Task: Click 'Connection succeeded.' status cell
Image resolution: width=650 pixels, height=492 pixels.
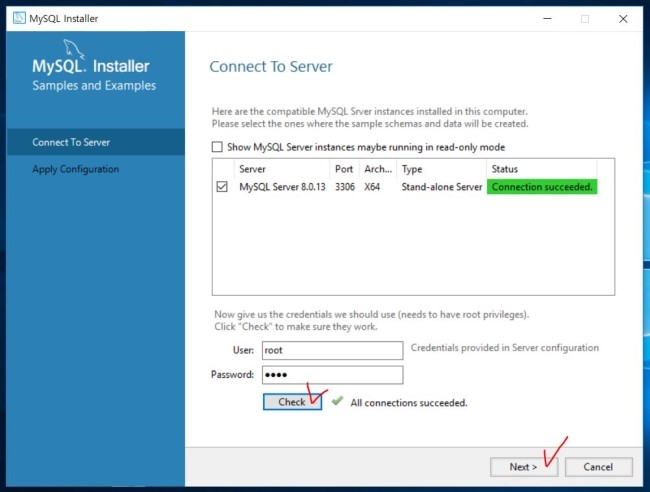Action: coord(542,187)
